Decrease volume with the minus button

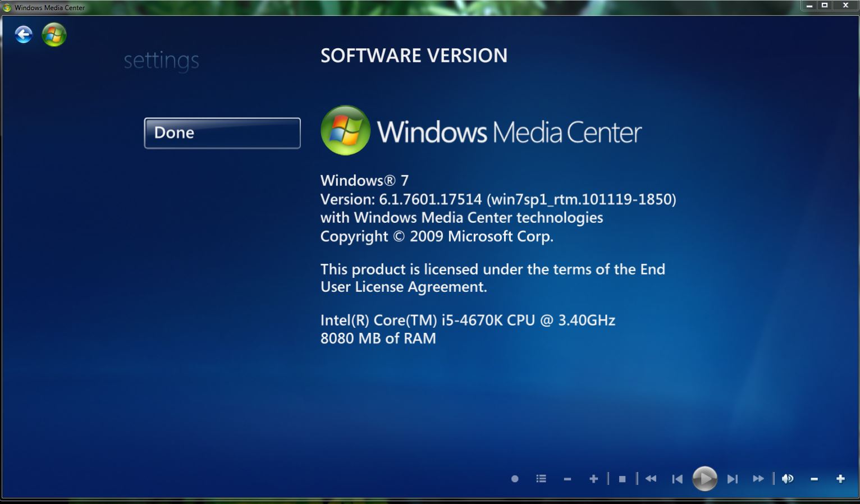(814, 479)
